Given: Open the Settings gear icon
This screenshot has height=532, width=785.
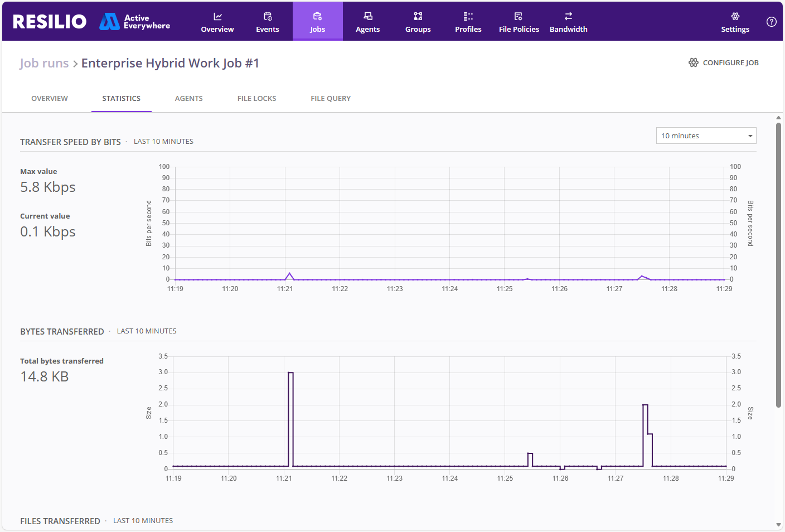Looking at the screenshot, I should pyautogui.click(x=735, y=17).
